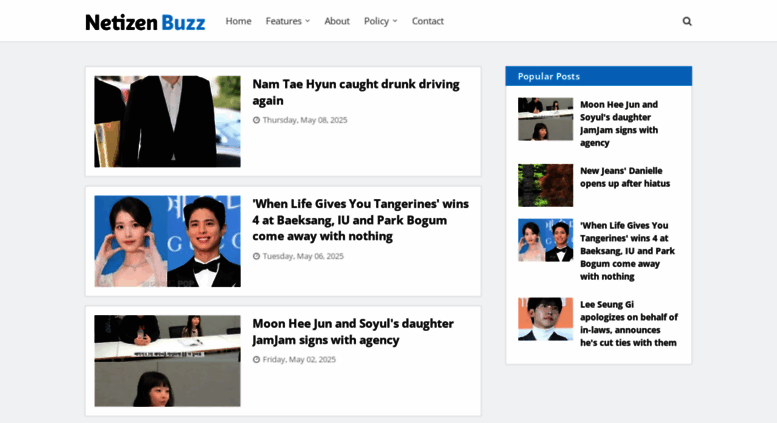Open the About page
This screenshot has width=777, height=423.
click(337, 21)
